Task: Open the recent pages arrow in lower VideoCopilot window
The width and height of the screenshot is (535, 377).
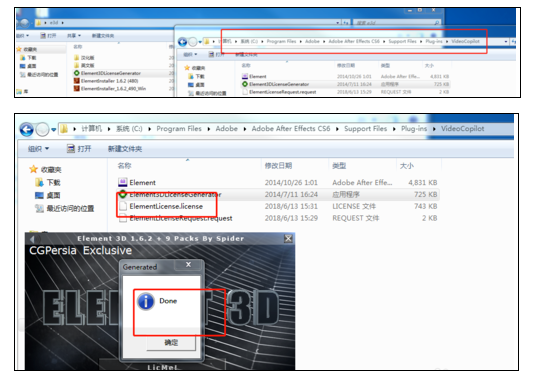Action: (x=54, y=130)
